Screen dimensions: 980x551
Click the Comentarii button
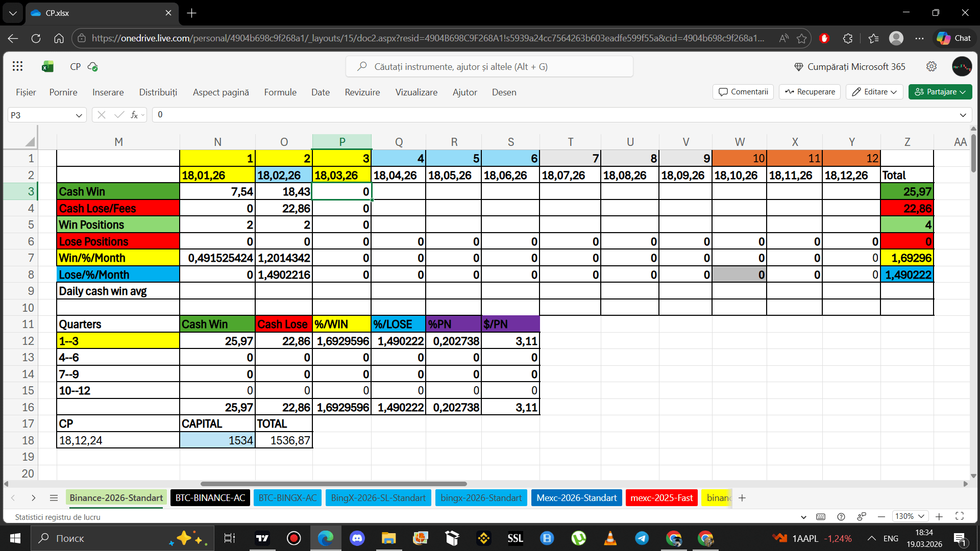point(743,92)
